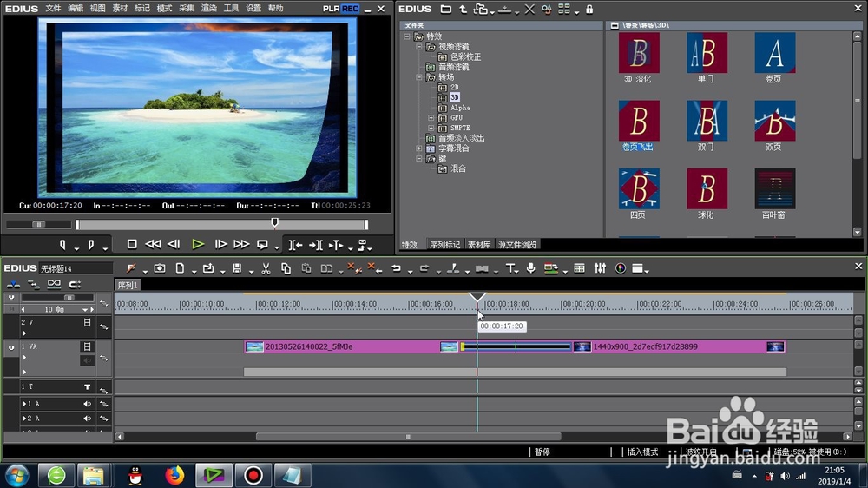The height and width of the screenshot is (488, 868).
Task: Mute the 2 A audio track speaker
Action: pos(87,419)
